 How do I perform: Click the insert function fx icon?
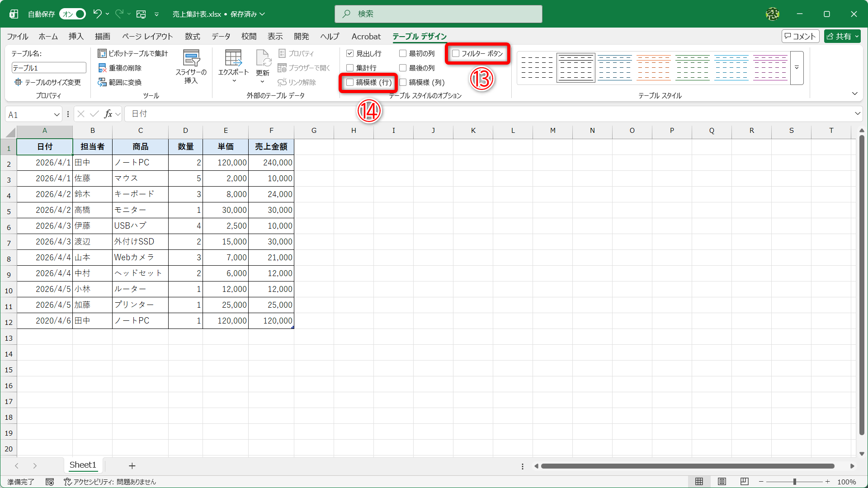coord(108,114)
